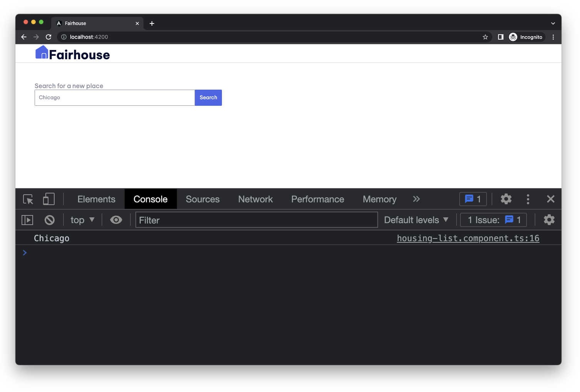580x392 pixels.
Task: Click the Search button
Action: pyautogui.click(x=208, y=97)
